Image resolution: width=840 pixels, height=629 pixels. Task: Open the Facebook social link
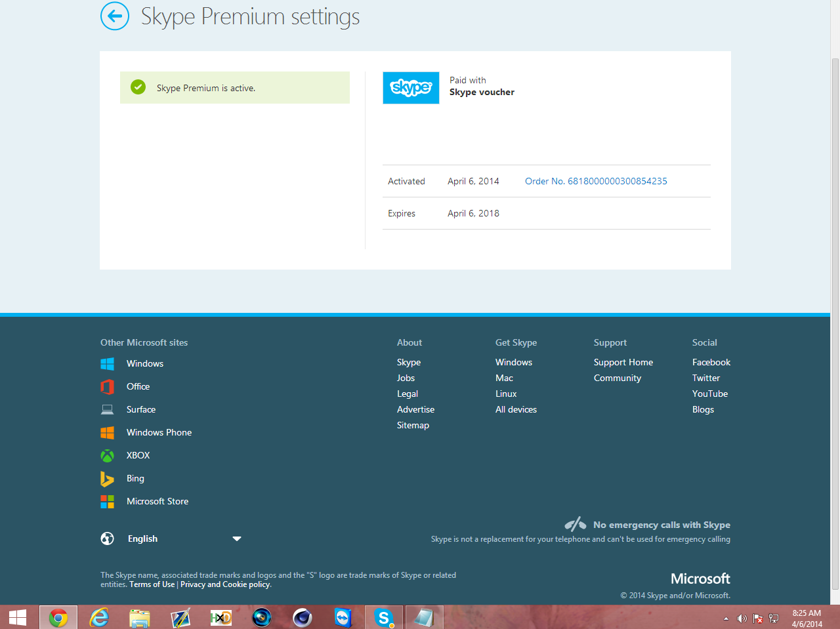[711, 362]
